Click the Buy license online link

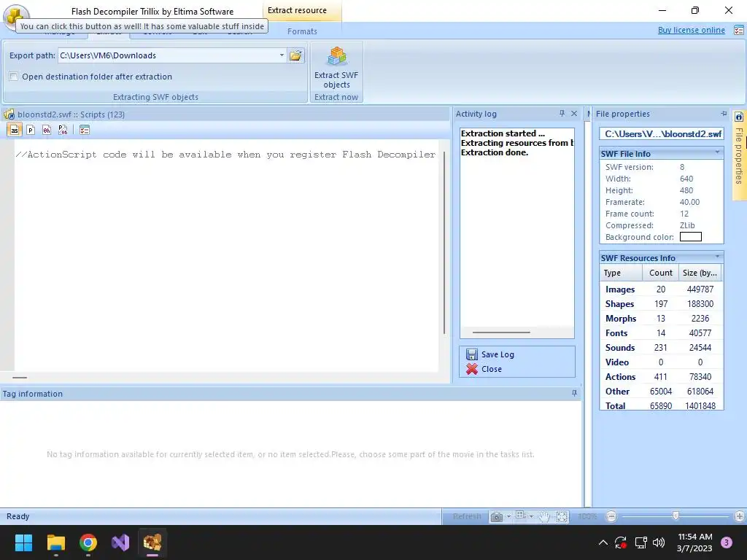[x=692, y=30]
